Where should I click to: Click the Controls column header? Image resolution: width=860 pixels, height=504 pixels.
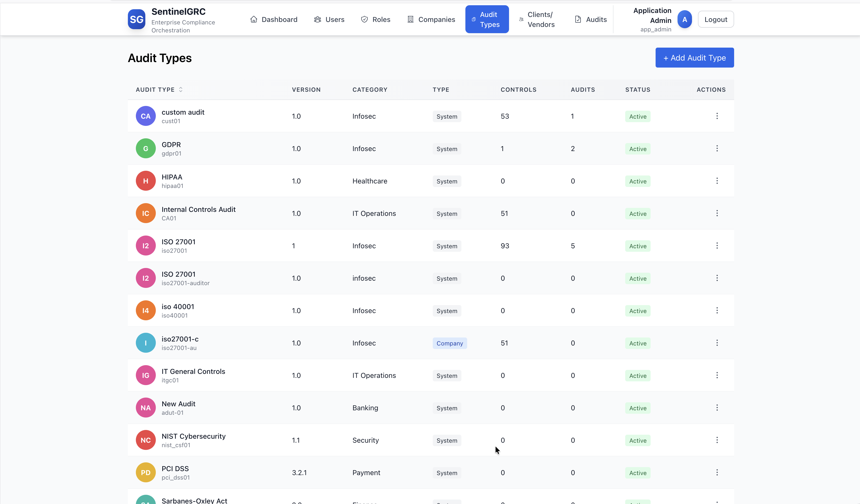click(518, 90)
